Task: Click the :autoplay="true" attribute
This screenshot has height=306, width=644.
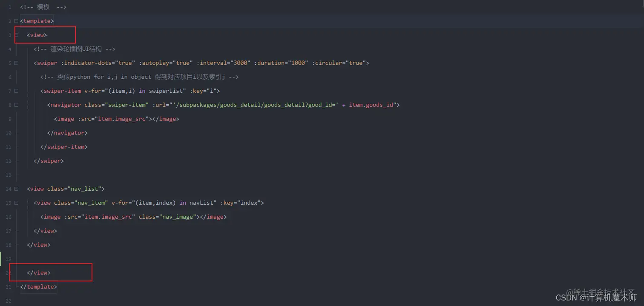Action: tap(166, 63)
